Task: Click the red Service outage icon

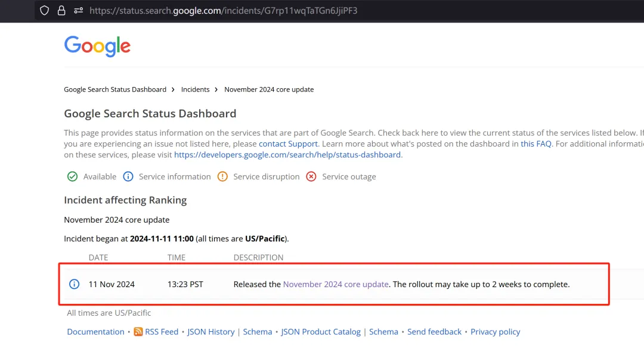Action: (311, 177)
